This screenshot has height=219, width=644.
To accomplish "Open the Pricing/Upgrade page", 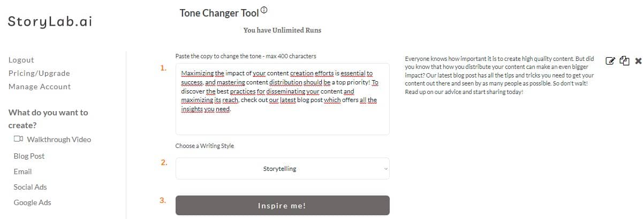I will 39,73.
